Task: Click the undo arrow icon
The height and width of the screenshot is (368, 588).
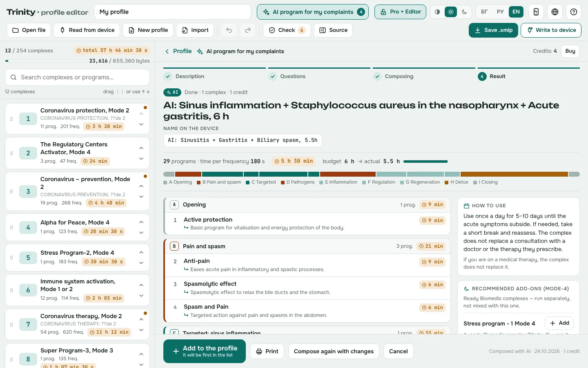Action: (x=229, y=30)
